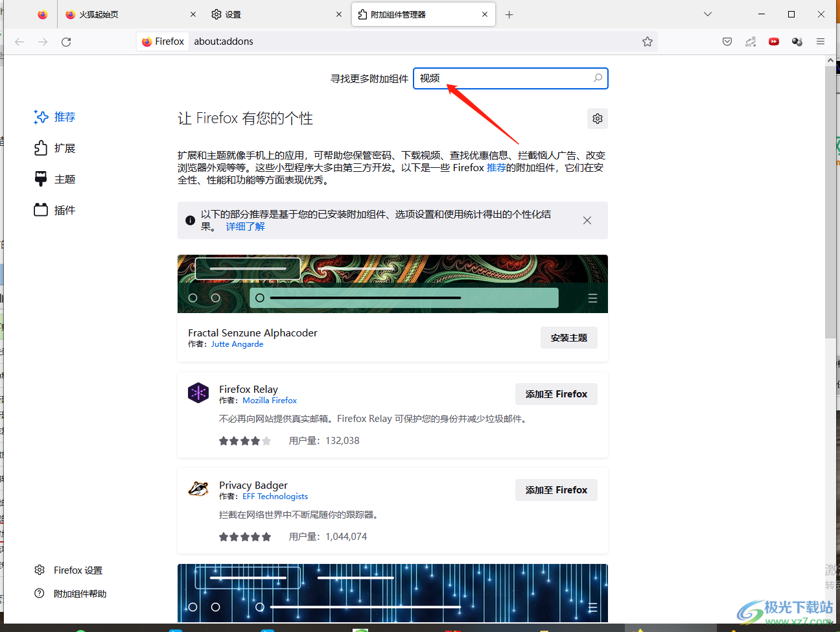This screenshot has width=840, height=632.
Task: Switch to the 设置 tab
Action: (x=277, y=14)
